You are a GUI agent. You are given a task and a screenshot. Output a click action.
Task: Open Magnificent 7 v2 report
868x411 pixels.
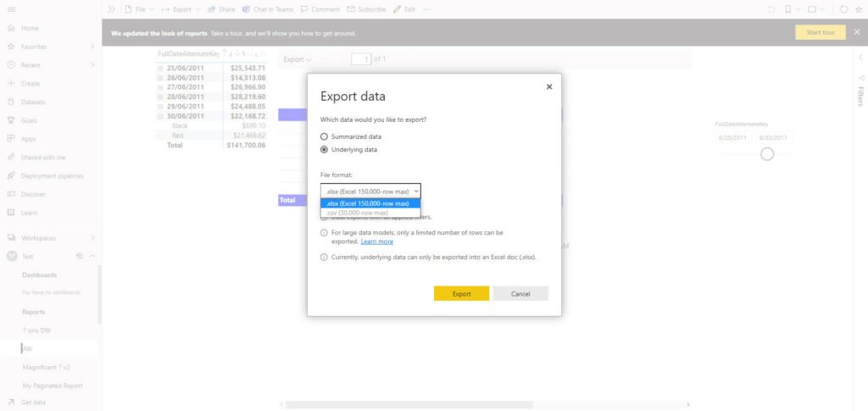click(46, 367)
